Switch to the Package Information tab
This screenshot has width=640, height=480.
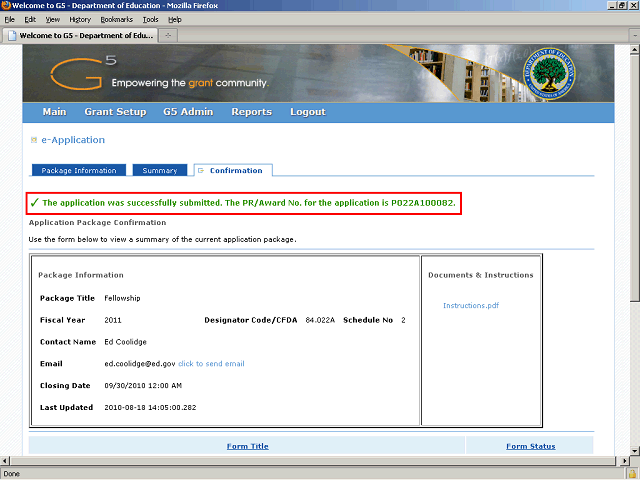click(x=79, y=170)
